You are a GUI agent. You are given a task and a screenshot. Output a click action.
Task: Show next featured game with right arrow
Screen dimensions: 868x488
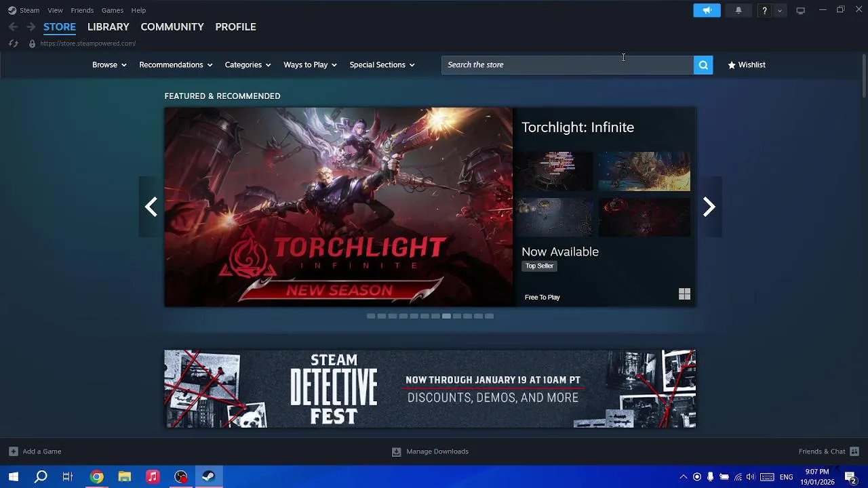[x=709, y=207]
